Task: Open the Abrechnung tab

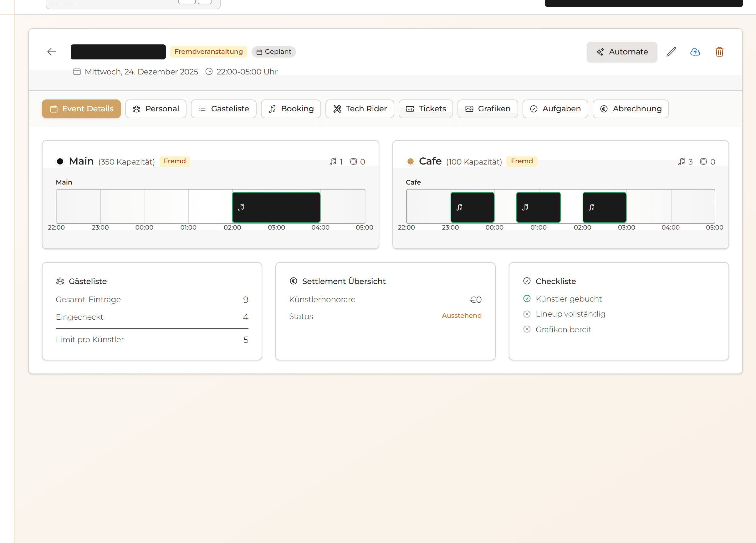Action: tap(630, 109)
